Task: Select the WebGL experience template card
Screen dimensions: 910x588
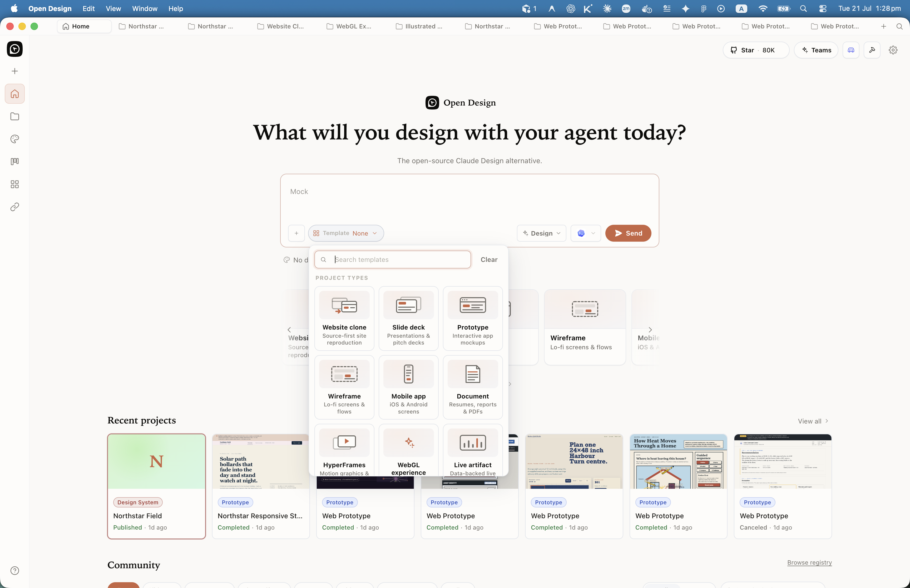Action: (x=409, y=450)
